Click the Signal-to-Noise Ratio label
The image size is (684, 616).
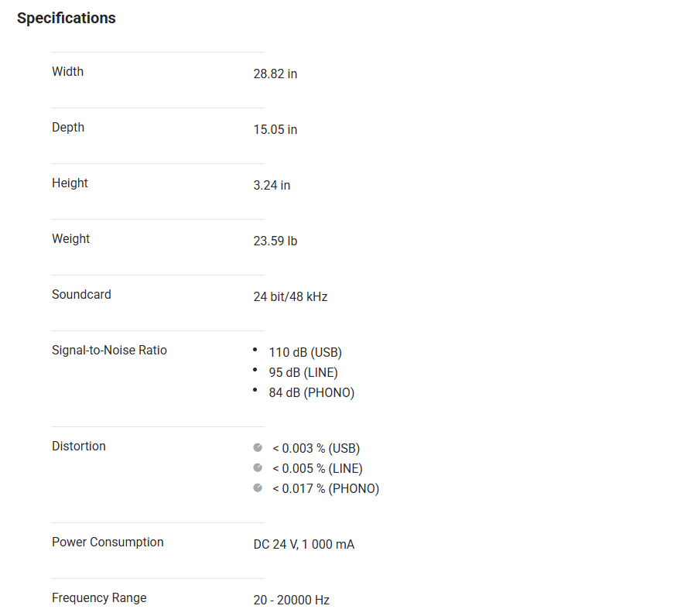tap(109, 351)
